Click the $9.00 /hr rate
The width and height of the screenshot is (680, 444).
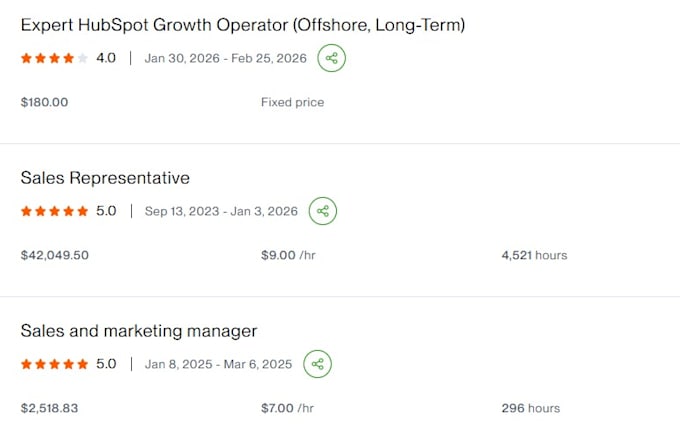(x=288, y=255)
